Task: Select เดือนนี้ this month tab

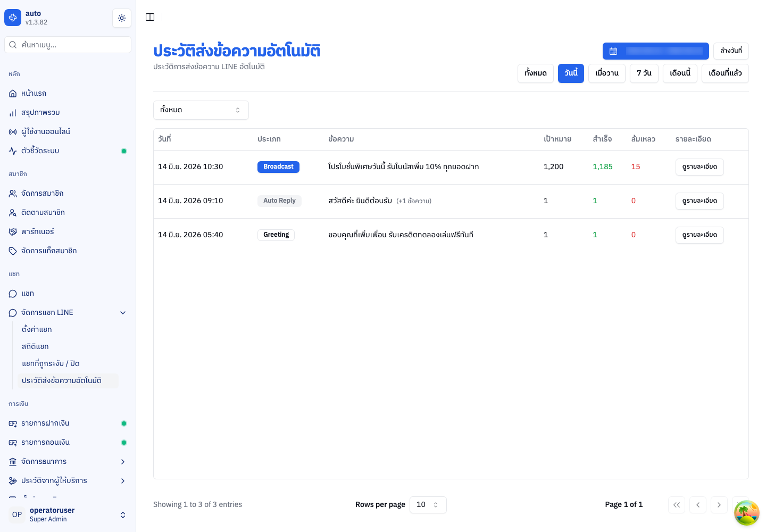Action: pos(680,73)
